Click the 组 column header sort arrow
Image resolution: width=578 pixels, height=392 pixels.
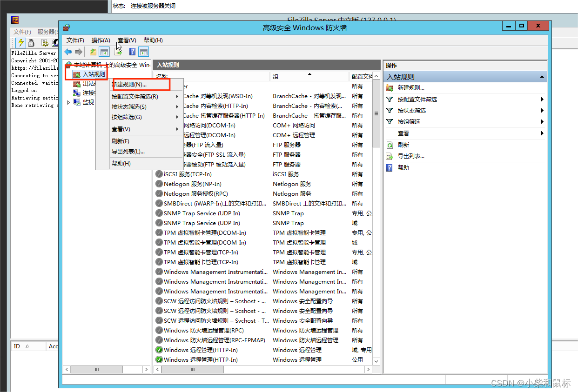[309, 74]
